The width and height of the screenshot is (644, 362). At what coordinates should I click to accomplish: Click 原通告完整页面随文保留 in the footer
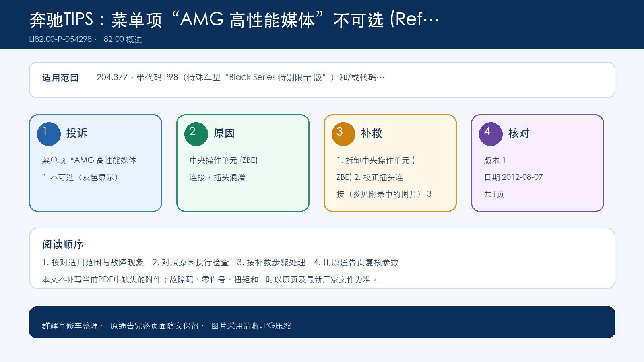coord(155,326)
